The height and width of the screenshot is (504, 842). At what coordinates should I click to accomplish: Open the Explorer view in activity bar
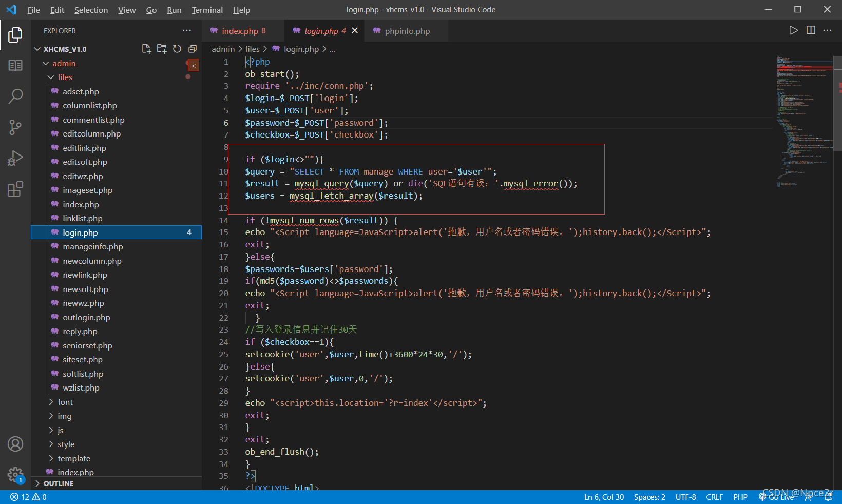tap(15, 35)
